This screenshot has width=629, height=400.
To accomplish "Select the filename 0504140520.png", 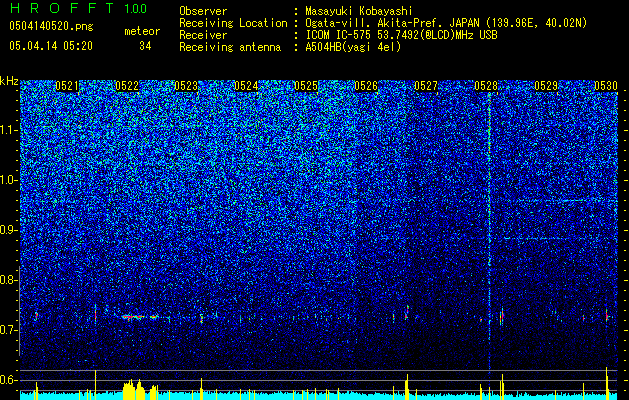I will pos(51,26).
